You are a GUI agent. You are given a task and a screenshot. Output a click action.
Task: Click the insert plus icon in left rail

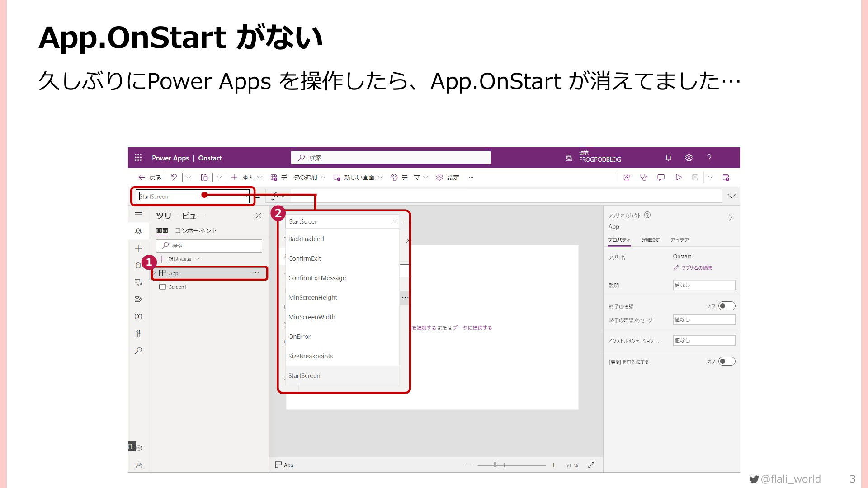click(x=138, y=248)
